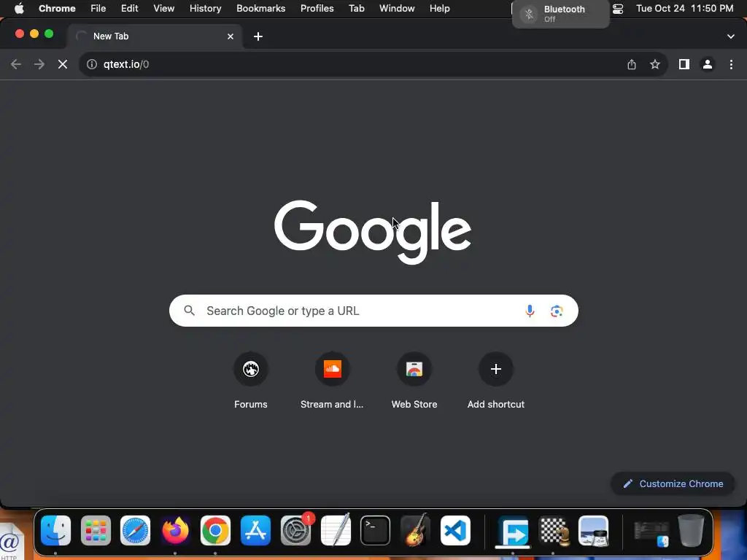Launch GarageBand from the Dock
Screen dimensions: 747x560
click(x=415, y=531)
